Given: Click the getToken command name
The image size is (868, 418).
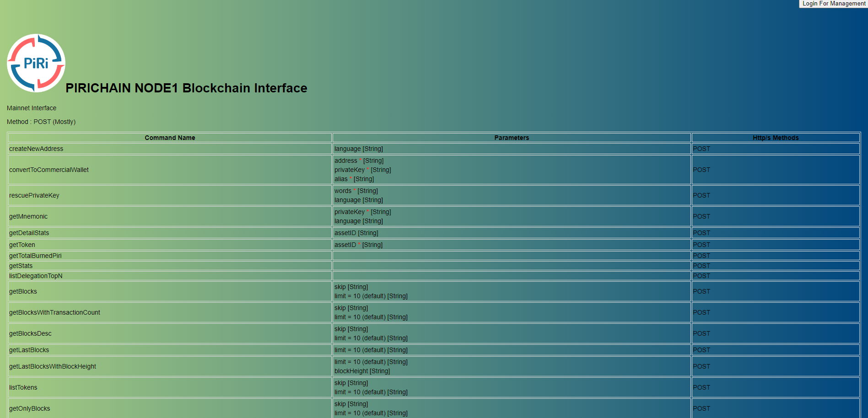Looking at the screenshot, I should tap(22, 245).
